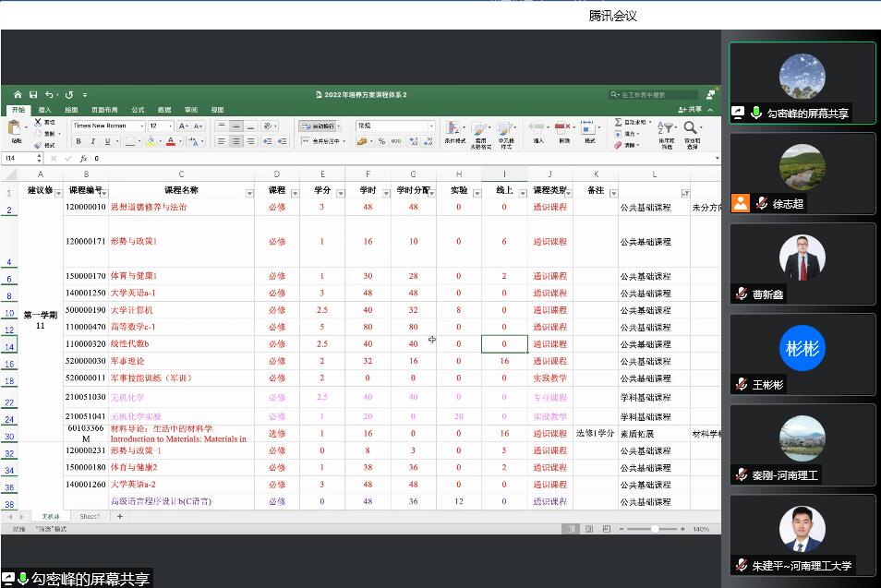The width and height of the screenshot is (881, 588).
Task: Click the Name Box showing I14
Action: pos(18,158)
